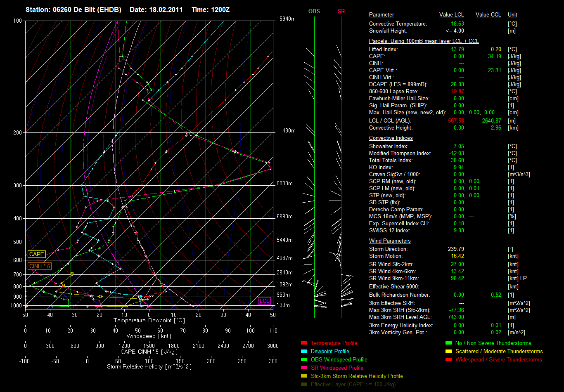The image size is (564, 392).
Task: Click the red Temperature Profile legend swatch
Action: point(304,343)
